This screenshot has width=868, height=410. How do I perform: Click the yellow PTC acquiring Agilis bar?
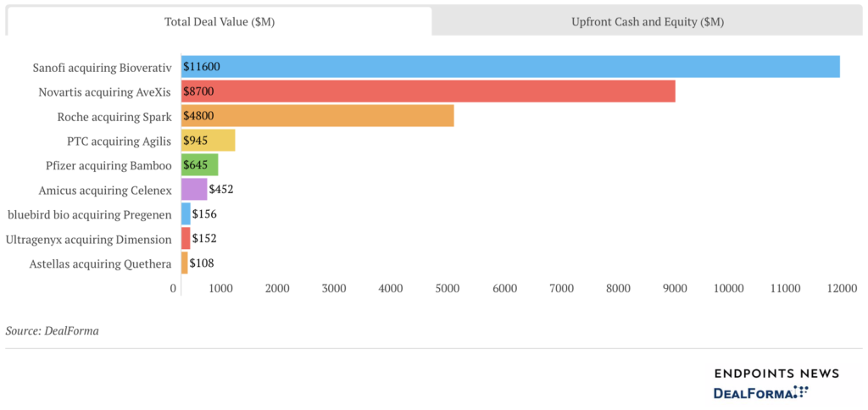click(209, 140)
